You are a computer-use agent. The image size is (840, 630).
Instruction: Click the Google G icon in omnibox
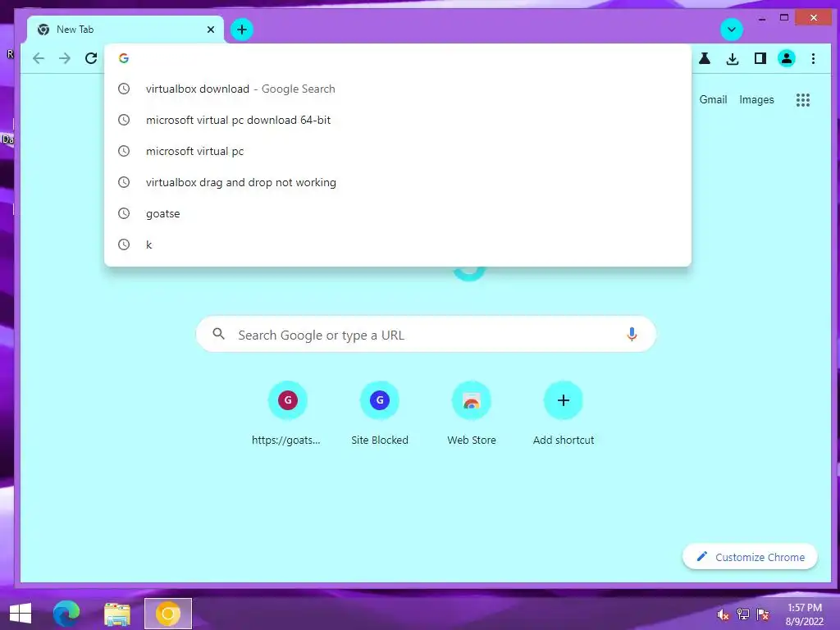tap(124, 58)
